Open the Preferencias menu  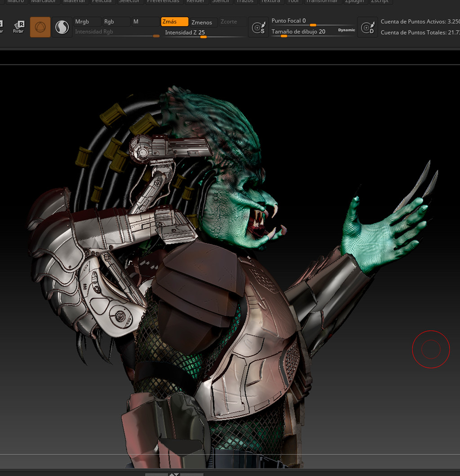click(x=163, y=1)
